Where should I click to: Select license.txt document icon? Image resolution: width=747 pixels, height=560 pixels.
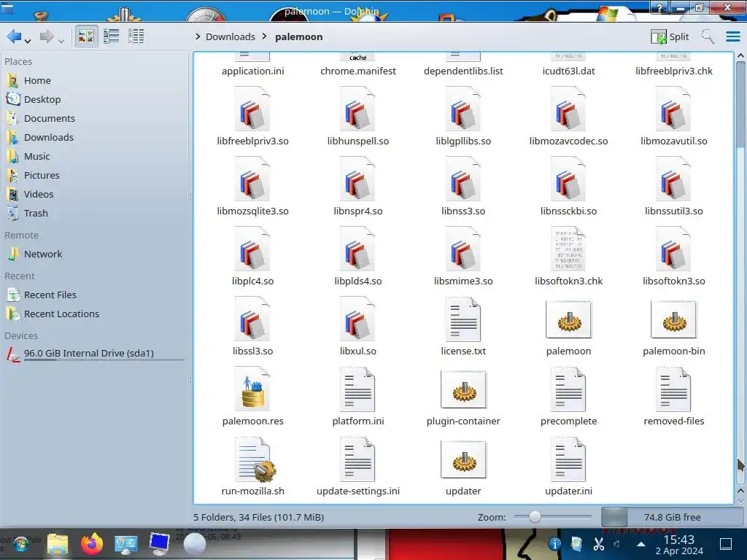(463, 319)
